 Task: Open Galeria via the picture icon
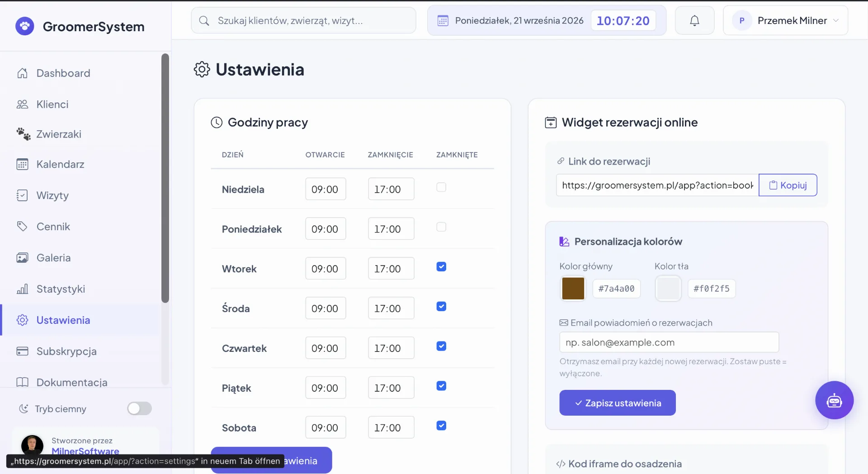(x=22, y=258)
